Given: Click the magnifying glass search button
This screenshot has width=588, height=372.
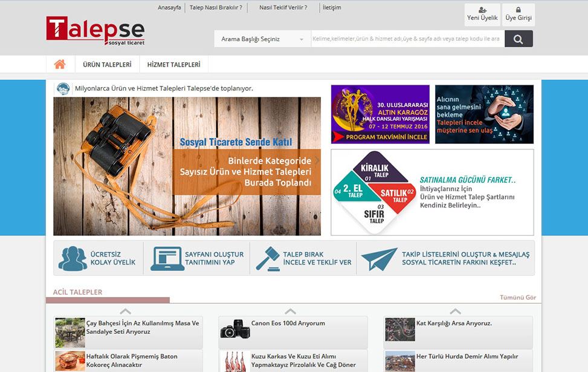Looking at the screenshot, I should (518, 39).
